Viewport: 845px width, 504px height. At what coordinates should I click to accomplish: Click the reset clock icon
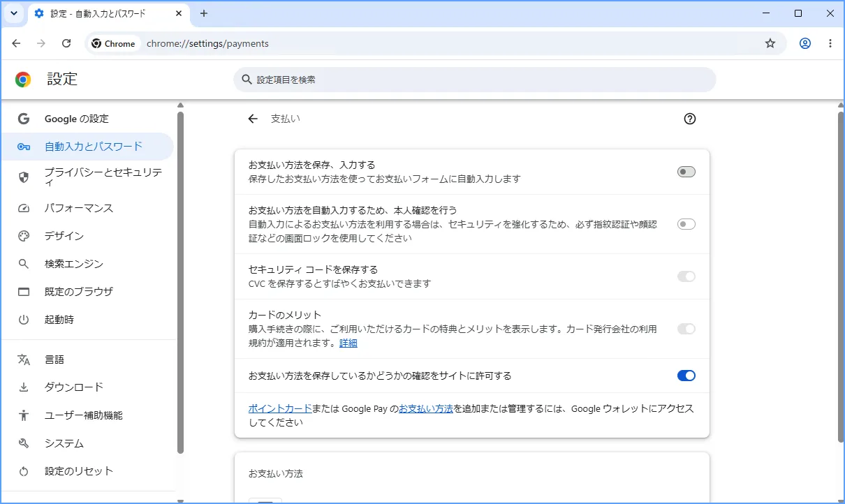[x=24, y=471]
